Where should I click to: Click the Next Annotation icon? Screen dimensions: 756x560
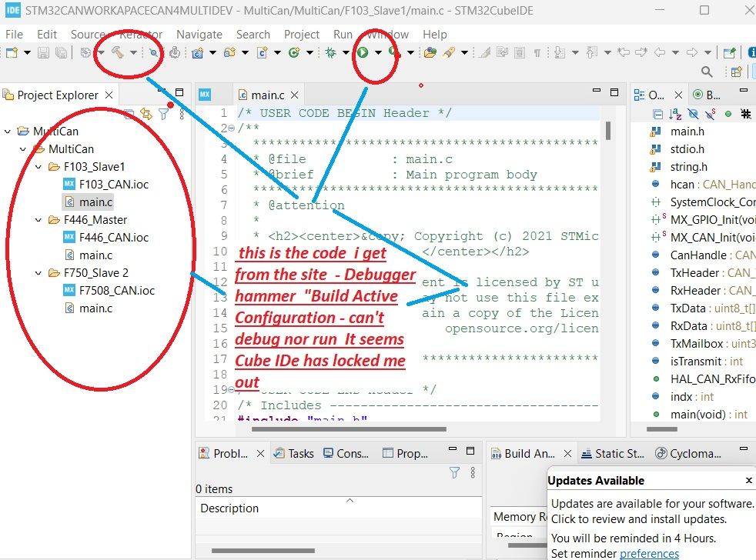(559, 52)
